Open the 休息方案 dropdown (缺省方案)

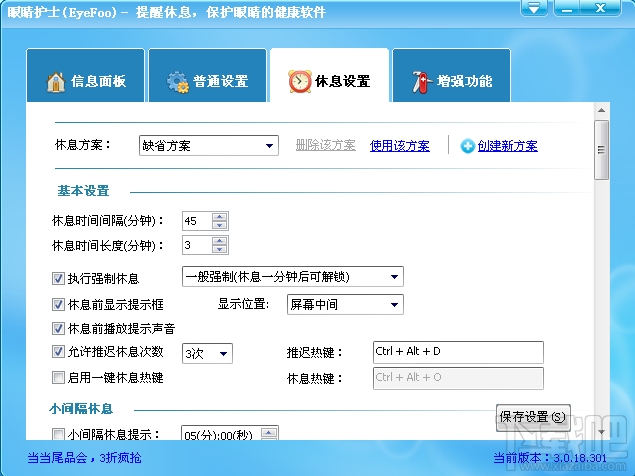click(209, 146)
